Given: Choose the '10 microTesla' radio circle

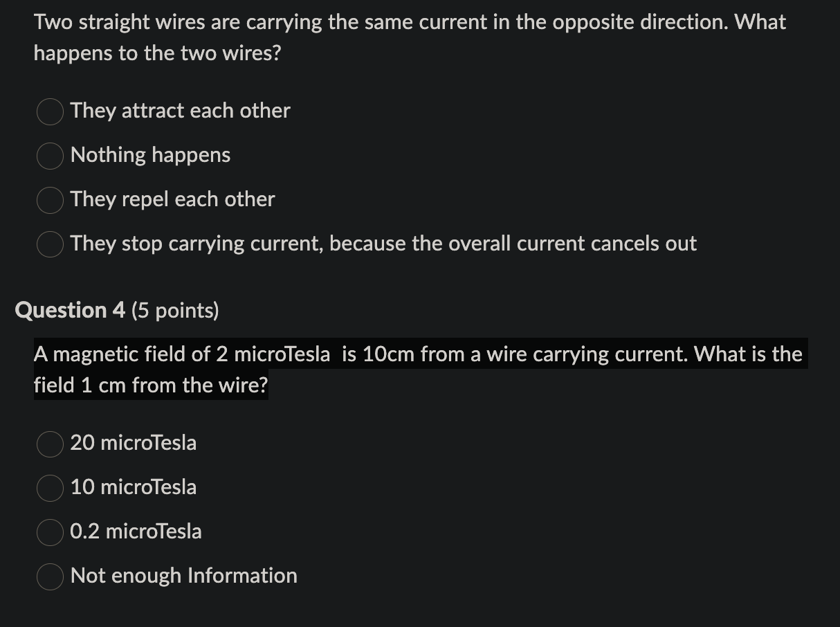Looking at the screenshot, I should point(51,488).
